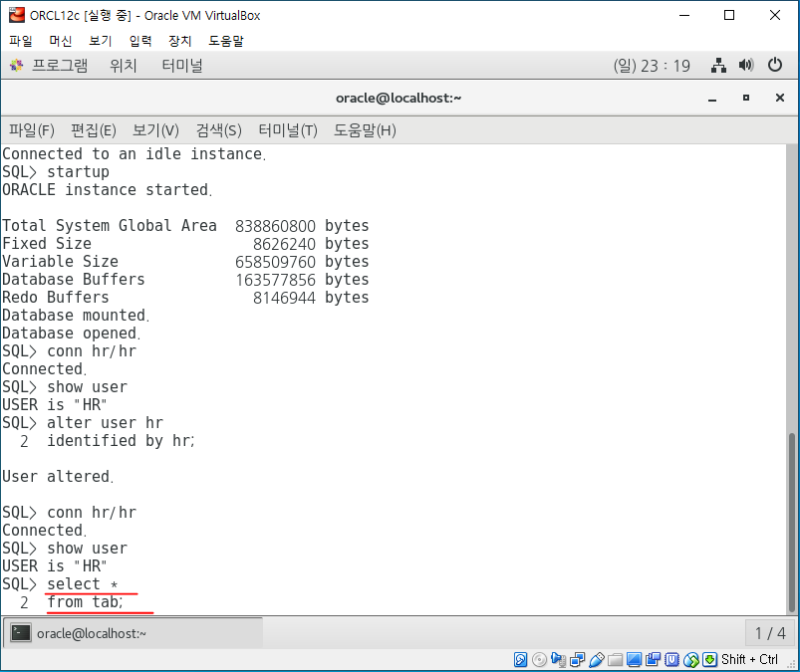Open the guest volume speaker icon
The image size is (800, 672).
point(746,66)
